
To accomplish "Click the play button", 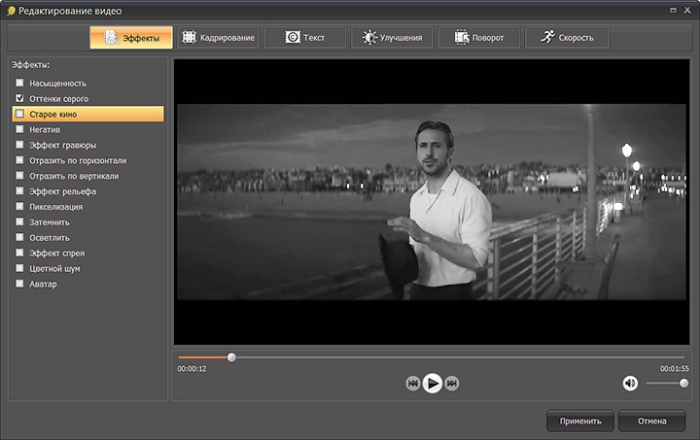I will tap(432, 383).
